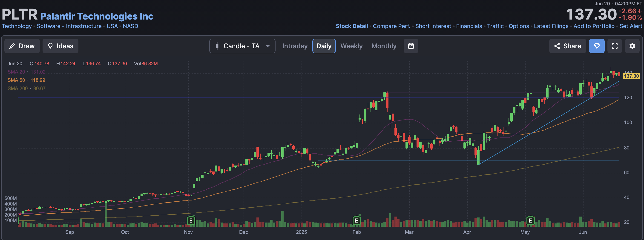Open Financials page

click(x=469, y=26)
